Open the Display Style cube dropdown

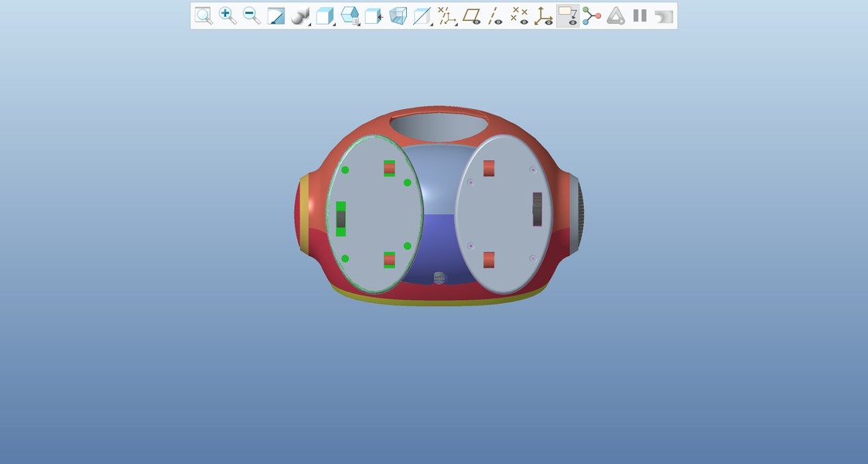325,15
